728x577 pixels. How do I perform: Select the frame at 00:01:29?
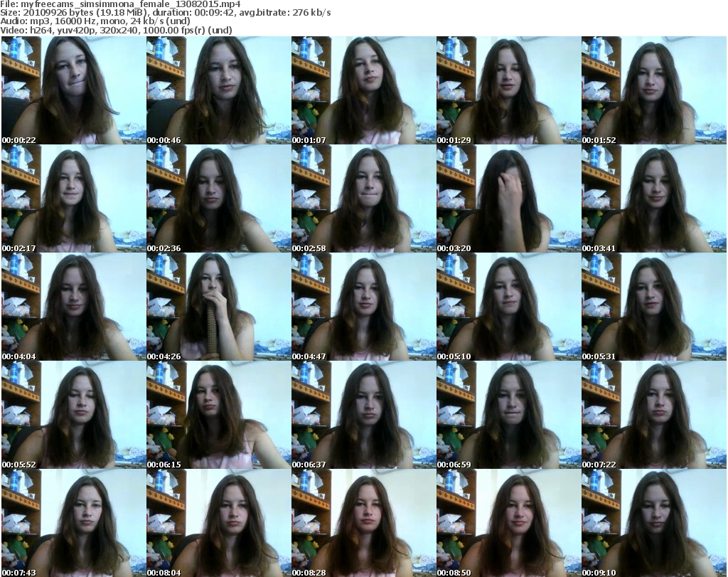[508, 90]
